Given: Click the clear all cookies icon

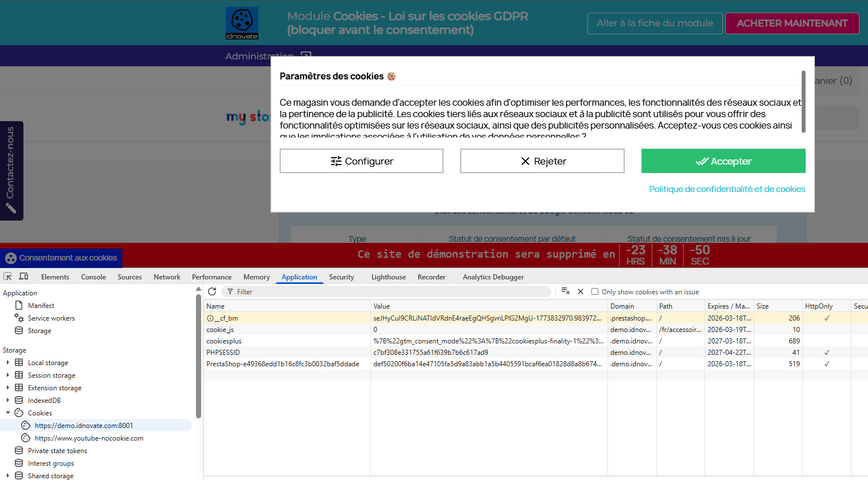Looking at the screenshot, I should (x=566, y=291).
